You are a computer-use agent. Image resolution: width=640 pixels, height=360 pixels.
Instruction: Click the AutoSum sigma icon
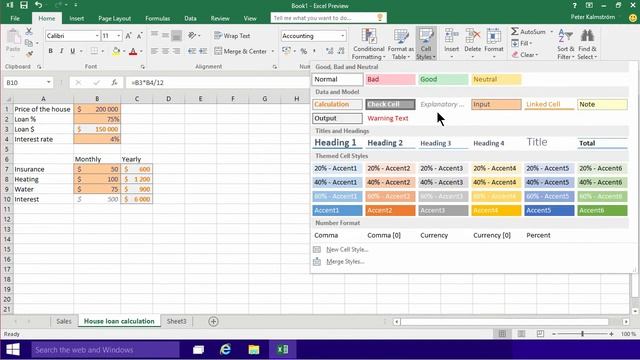pos(515,31)
